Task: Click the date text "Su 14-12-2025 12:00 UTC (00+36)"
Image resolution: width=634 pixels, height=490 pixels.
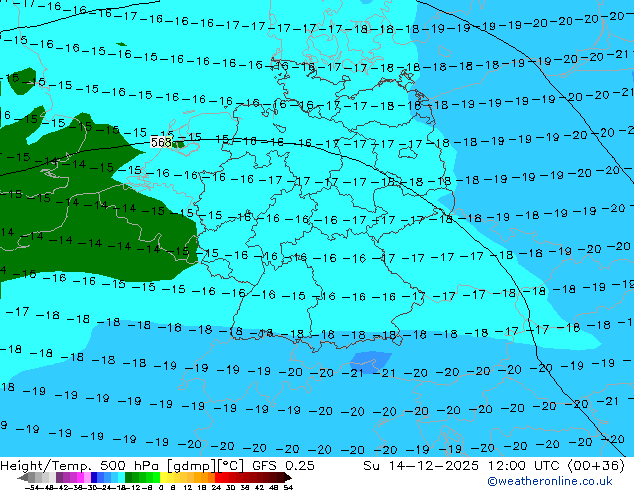Action: (x=494, y=465)
